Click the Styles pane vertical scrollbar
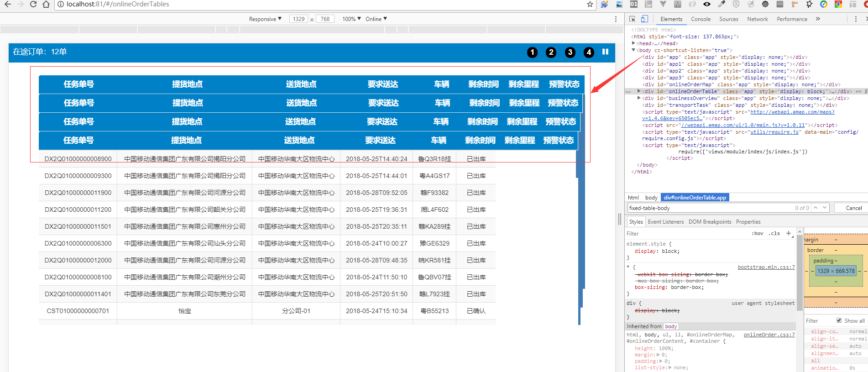 [x=800, y=274]
